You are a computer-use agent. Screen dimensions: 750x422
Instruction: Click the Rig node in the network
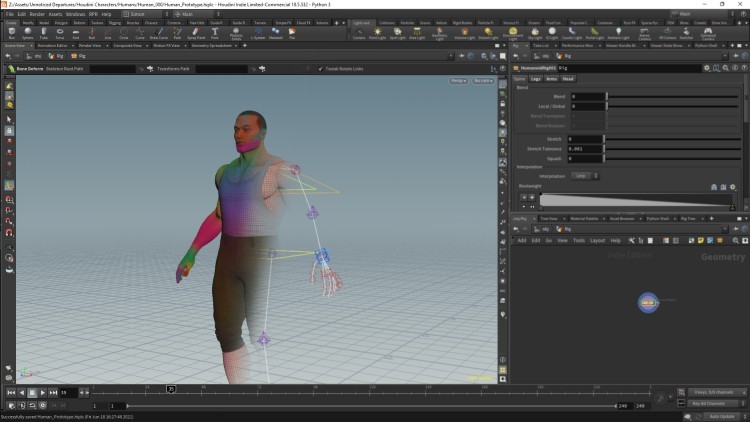click(x=647, y=300)
